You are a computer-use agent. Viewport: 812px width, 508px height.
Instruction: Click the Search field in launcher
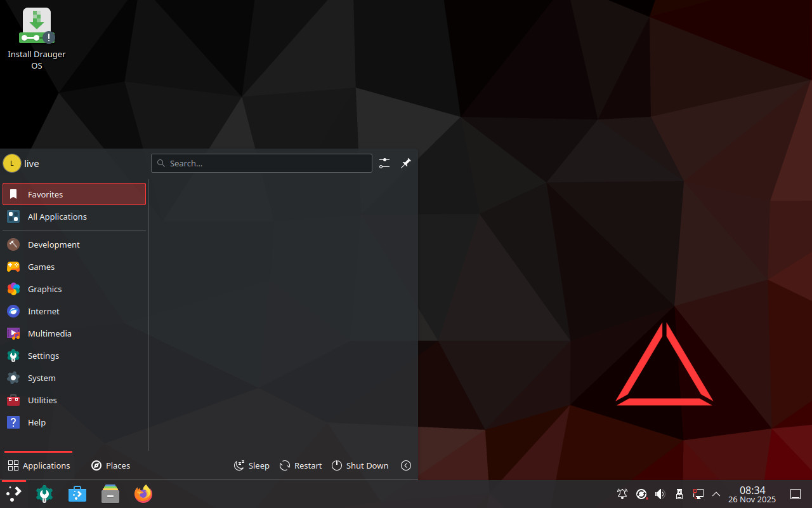[x=261, y=163]
